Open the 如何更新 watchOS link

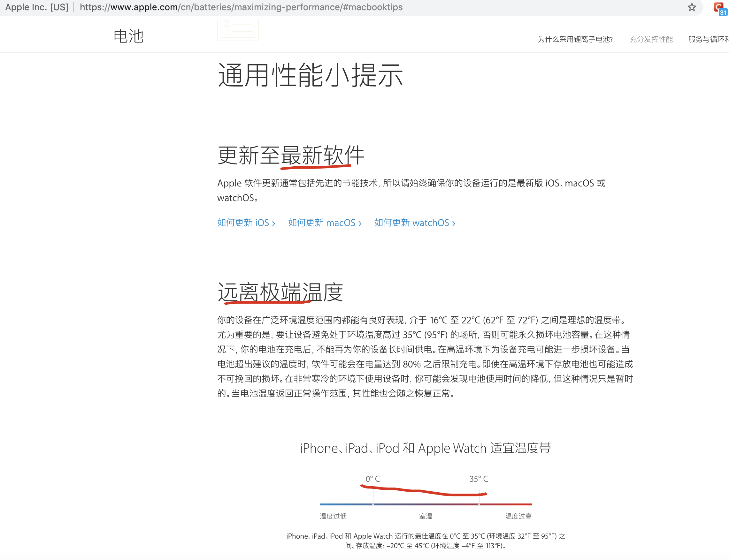click(x=415, y=223)
